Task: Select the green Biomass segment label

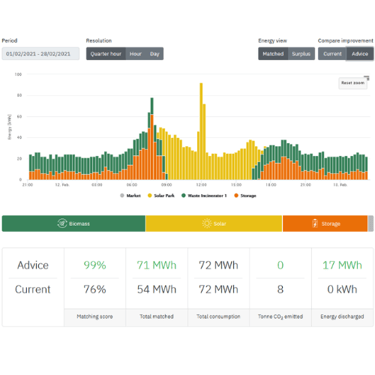Action: pyautogui.click(x=79, y=224)
